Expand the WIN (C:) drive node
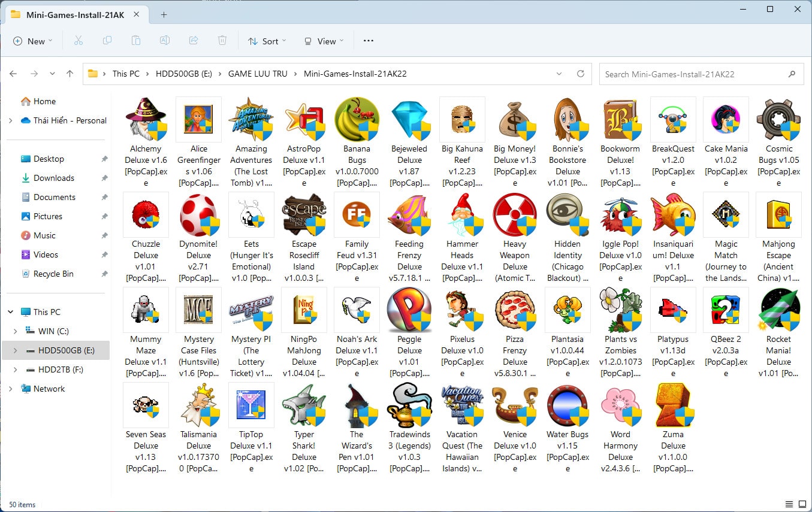 click(16, 331)
